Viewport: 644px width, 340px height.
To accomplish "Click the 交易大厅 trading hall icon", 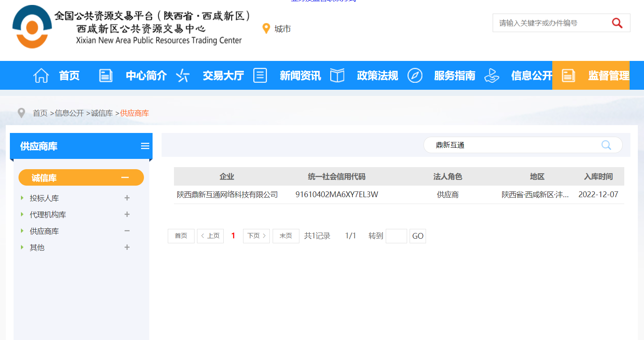I will point(183,75).
